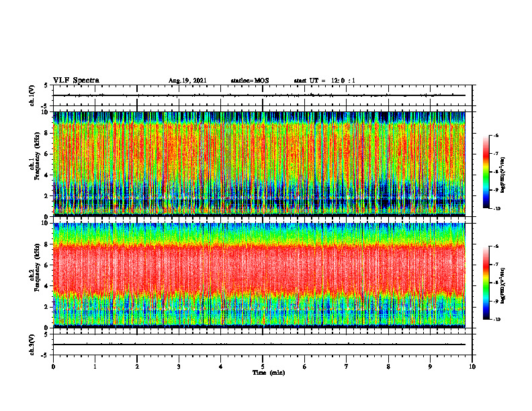
Task: Click the "ch.1(V)" voltage axis label
Action: 32,95
